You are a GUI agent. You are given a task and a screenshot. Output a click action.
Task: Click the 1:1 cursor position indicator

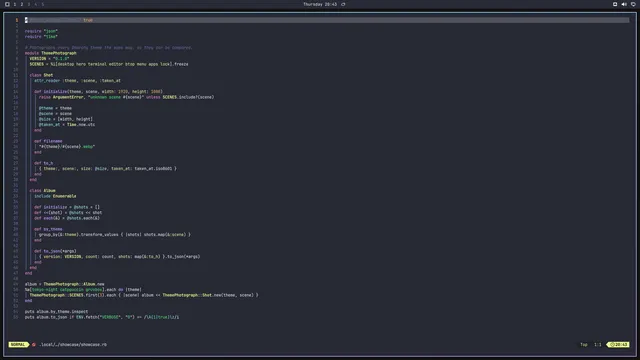[598, 344]
